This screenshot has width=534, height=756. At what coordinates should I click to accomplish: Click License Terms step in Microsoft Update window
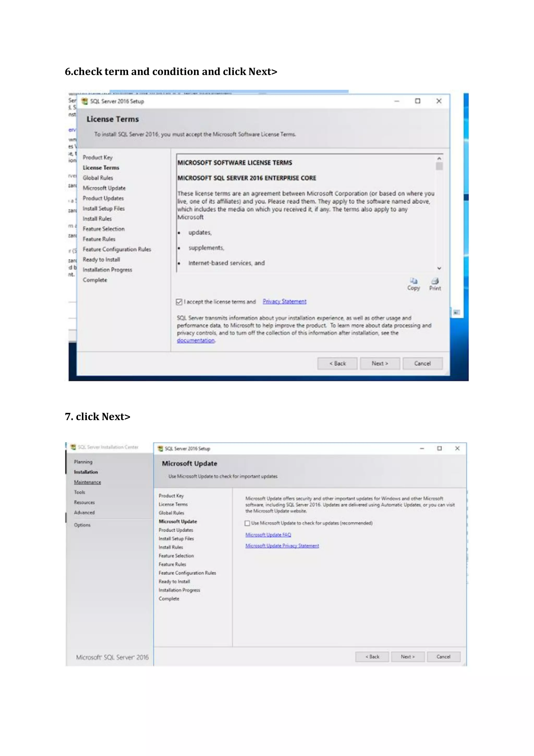pyautogui.click(x=173, y=505)
